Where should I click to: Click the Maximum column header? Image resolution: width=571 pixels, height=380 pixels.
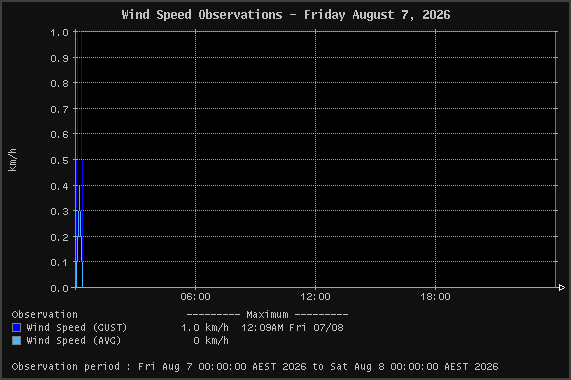click(267, 314)
